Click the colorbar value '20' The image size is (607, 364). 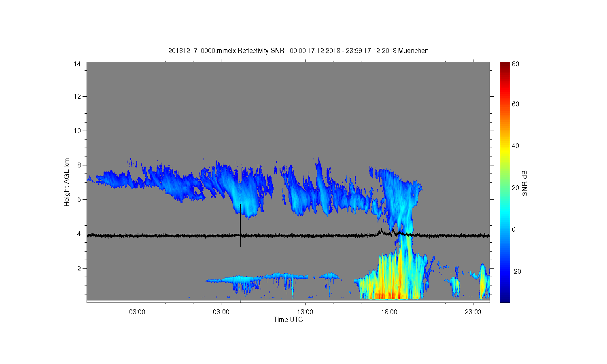tap(516, 188)
